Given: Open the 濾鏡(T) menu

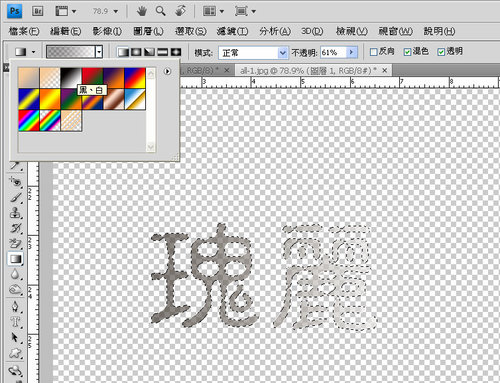Looking at the screenshot, I should coord(232,31).
